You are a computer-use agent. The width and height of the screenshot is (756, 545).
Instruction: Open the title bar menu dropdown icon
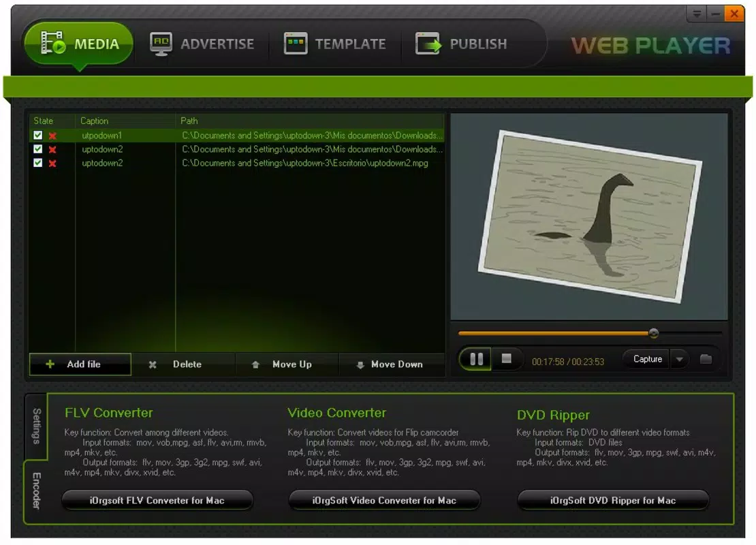[697, 14]
